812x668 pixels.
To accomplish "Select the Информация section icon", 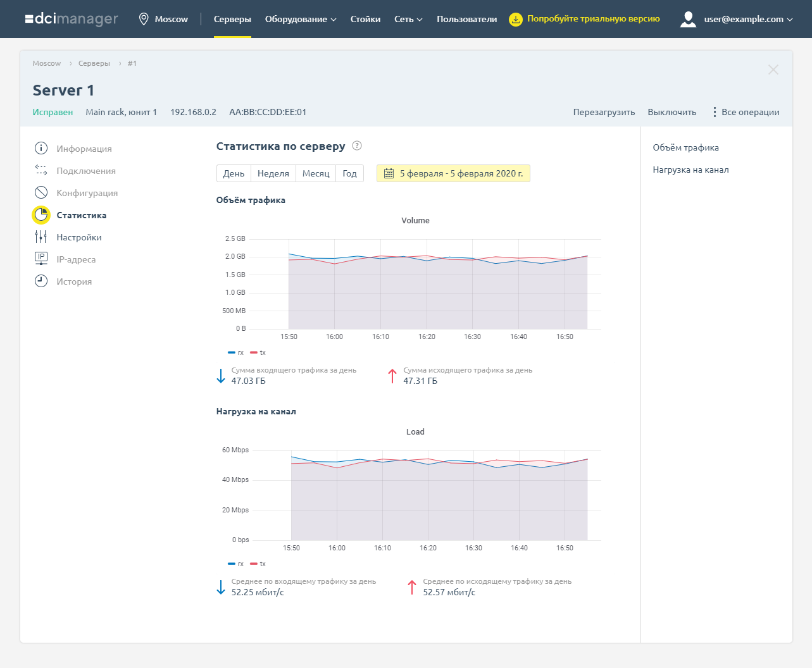I will [41, 148].
